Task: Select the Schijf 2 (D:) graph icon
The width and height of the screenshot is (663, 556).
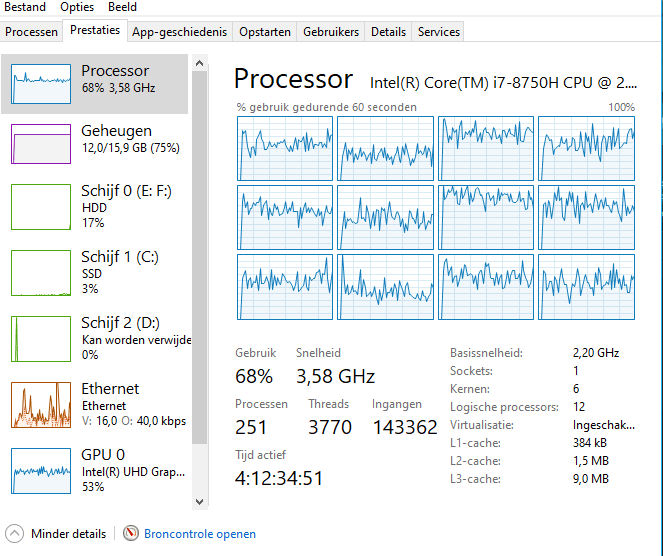Action: [x=41, y=338]
